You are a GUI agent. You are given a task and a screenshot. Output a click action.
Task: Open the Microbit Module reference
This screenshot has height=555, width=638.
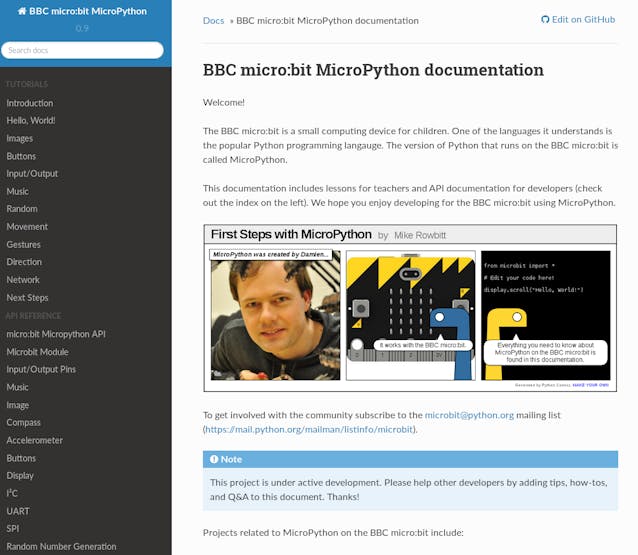[x=37, y=352]
